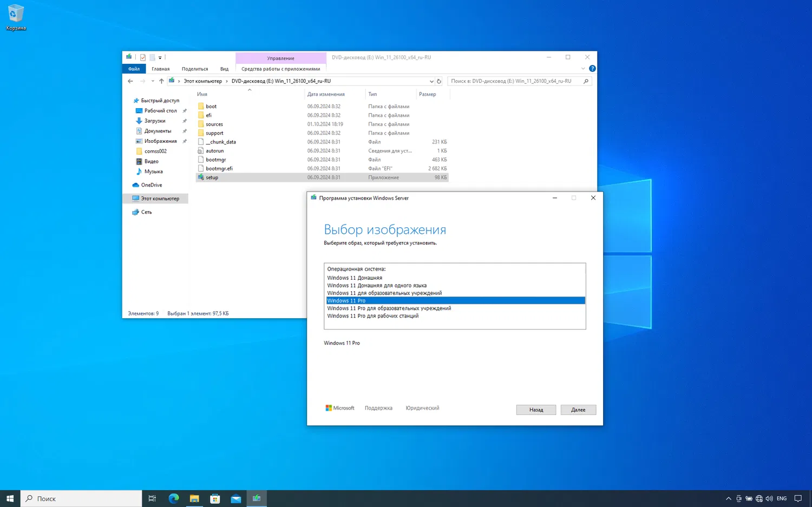Screen dimensions: 812x507
Task: Select the efi folder icon
Action: click(x=201, y=115)
